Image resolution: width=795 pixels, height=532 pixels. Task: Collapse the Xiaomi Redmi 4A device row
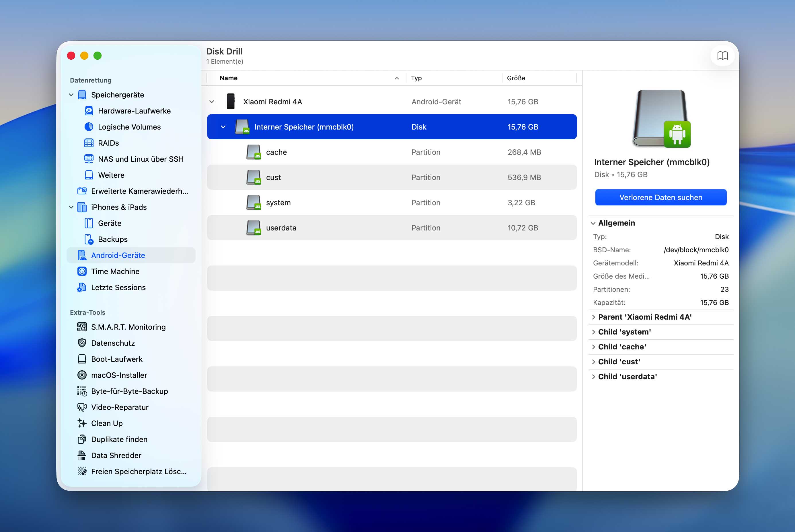(212, 101)
